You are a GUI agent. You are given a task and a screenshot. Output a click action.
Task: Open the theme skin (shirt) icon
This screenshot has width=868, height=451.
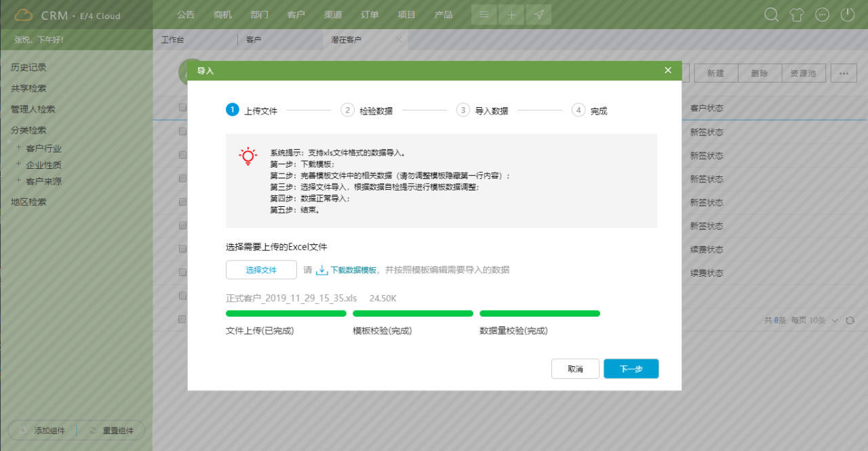pos(797,15)
